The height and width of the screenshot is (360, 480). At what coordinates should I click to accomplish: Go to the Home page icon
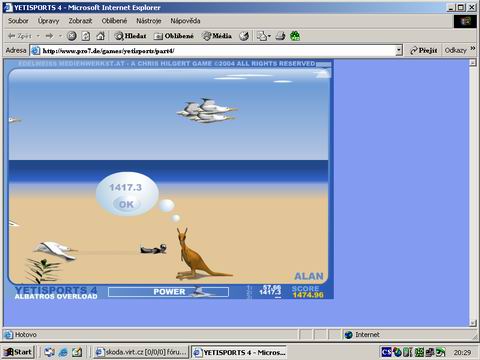pyautogui.click(x=100, y=36)
